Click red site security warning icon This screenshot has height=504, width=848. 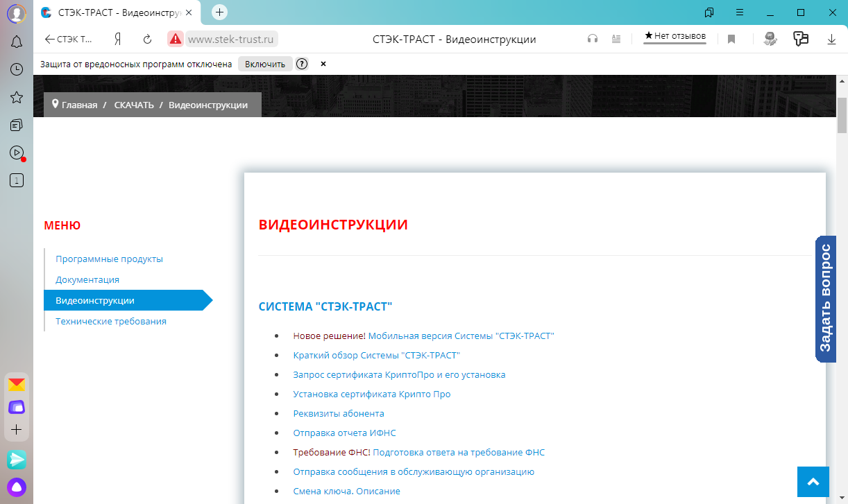click(176, 39)
